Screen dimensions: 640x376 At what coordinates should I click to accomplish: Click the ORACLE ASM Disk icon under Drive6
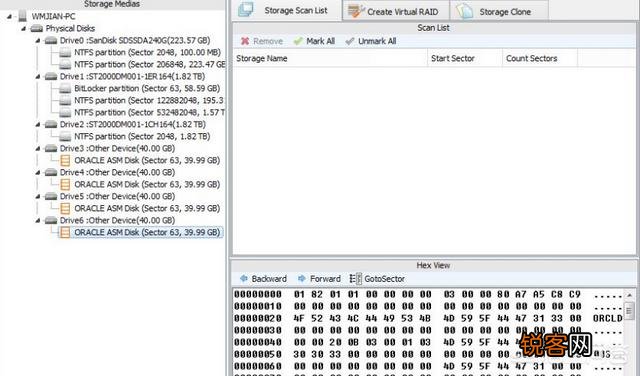(x=65, y=232)
